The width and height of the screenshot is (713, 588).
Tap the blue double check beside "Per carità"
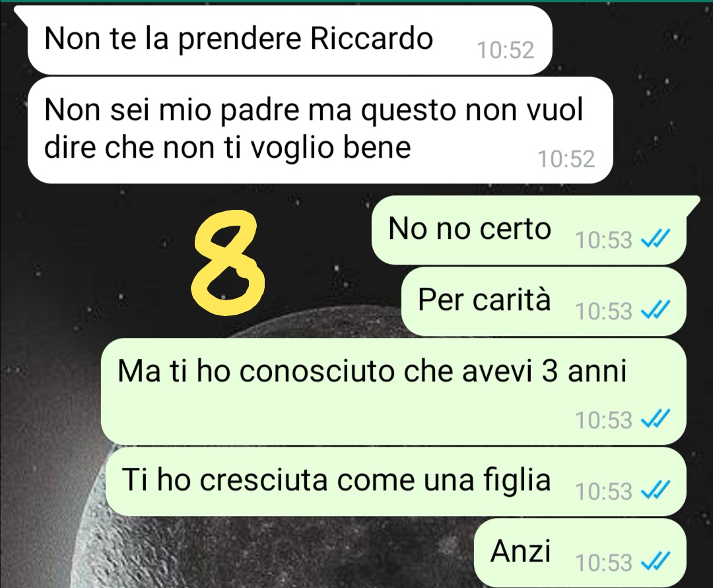[x=656, y=310]
